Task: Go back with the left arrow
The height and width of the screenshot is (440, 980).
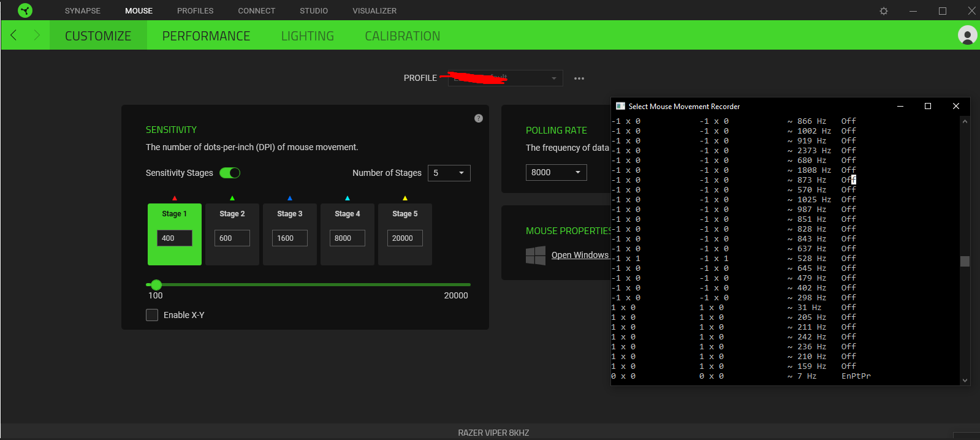Action: [x=13, y=36]
